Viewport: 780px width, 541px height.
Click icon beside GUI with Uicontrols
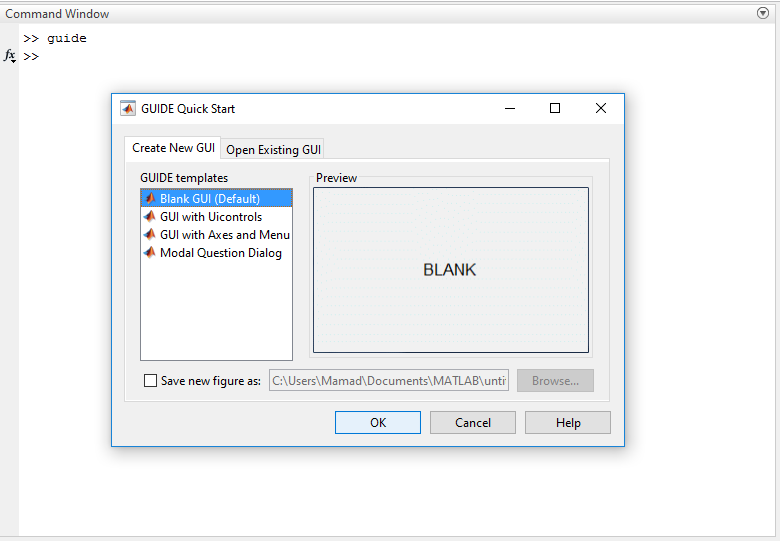(150, 216)
